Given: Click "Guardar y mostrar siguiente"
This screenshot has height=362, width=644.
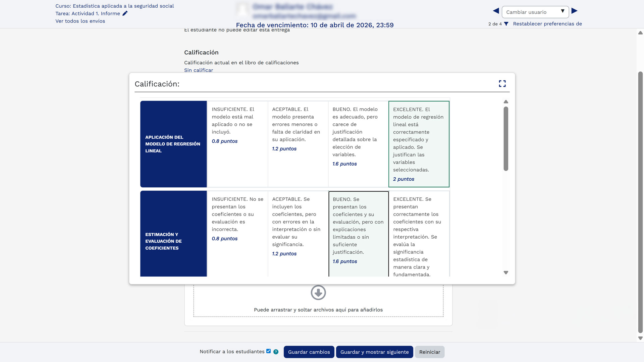Looking at the screenshot, I should tap(374, 352).
